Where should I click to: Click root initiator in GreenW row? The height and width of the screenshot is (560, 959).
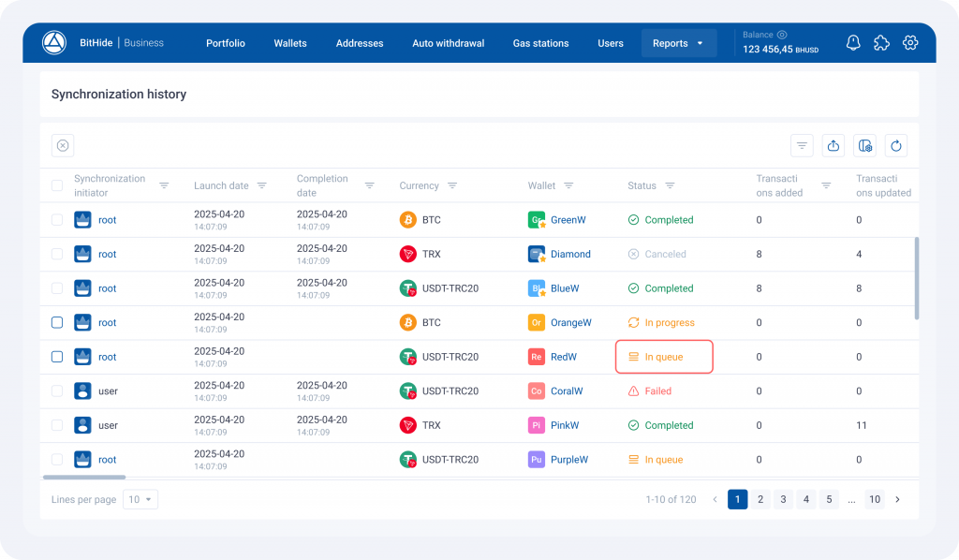coord(107,219)
